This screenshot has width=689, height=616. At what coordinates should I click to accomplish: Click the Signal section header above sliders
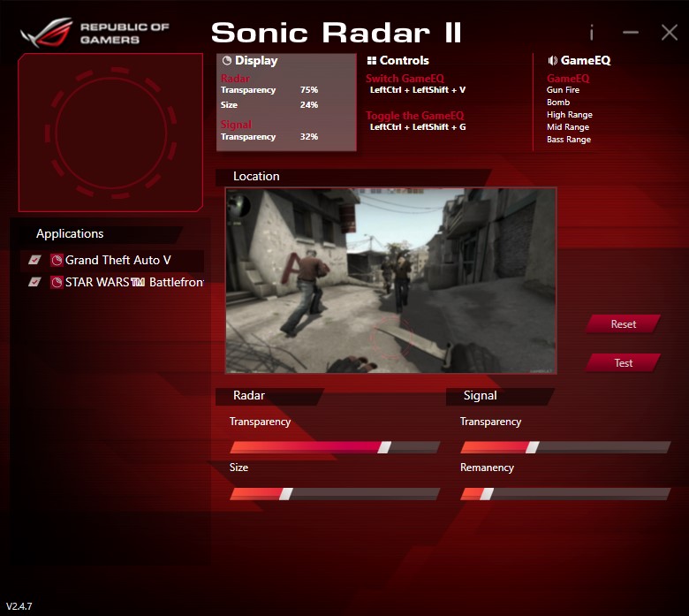[500, 396]
